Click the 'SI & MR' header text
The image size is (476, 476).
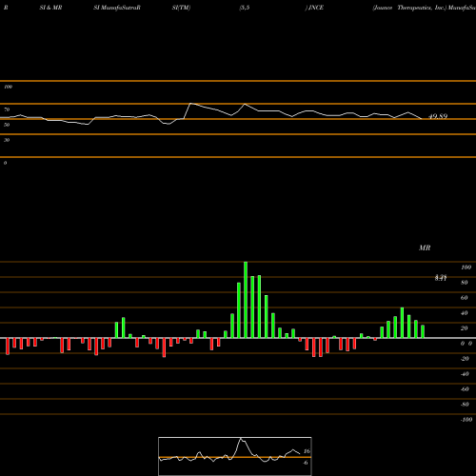point(50,8)
